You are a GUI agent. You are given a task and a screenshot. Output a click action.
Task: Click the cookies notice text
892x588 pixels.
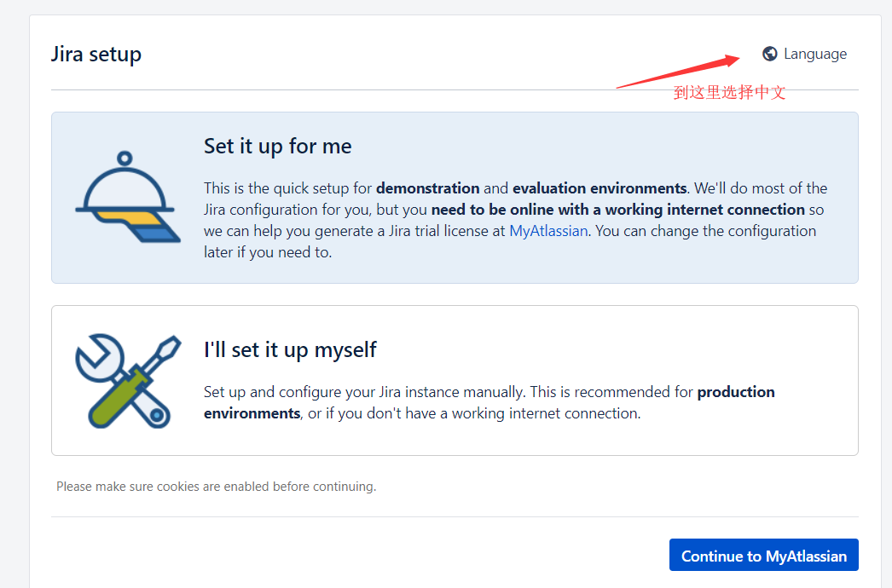(x=216, y=487)
